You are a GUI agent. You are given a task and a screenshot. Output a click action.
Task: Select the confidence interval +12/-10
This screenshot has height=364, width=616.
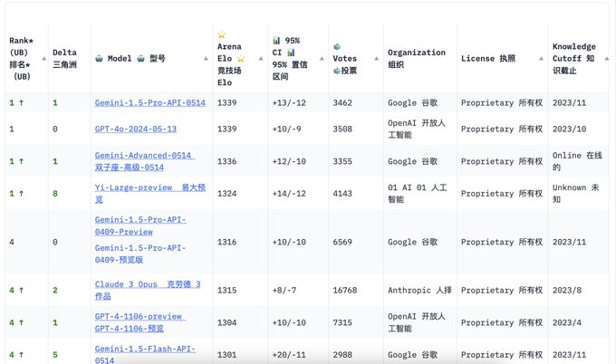(289, 161)
